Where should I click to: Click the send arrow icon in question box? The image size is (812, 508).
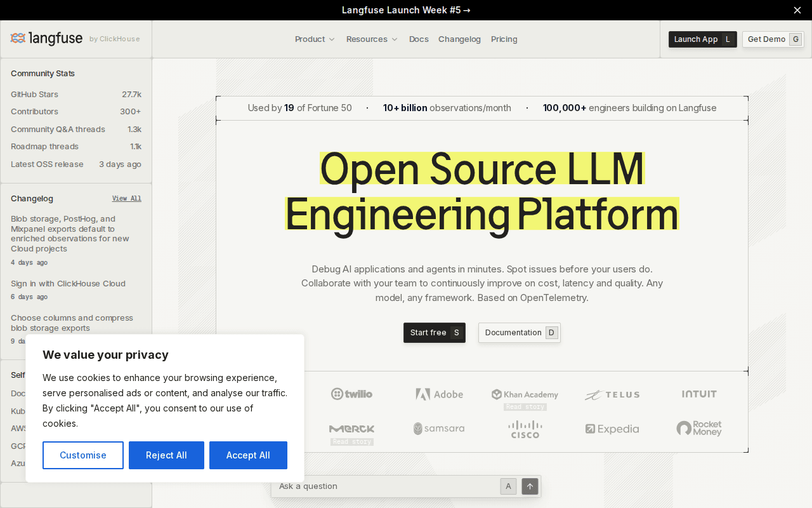point(530,486)
